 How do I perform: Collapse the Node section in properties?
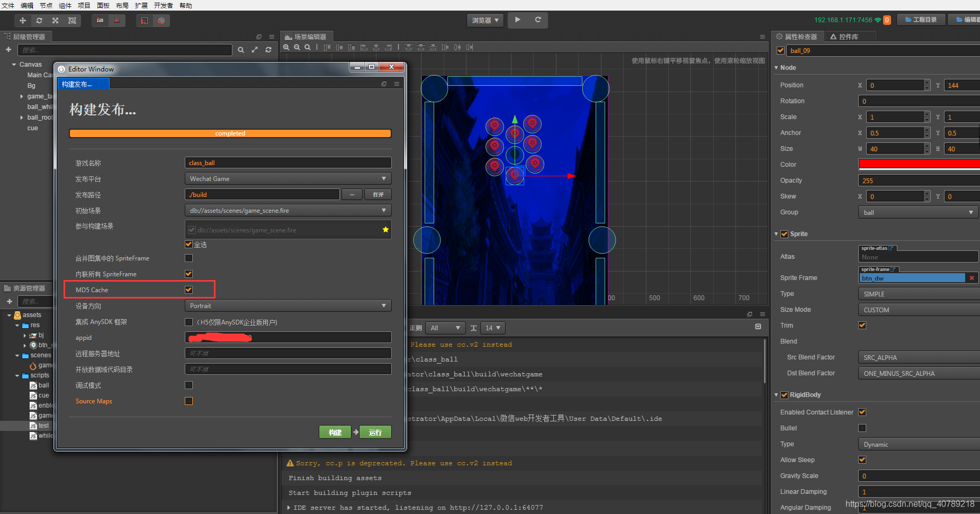point(776,68)
